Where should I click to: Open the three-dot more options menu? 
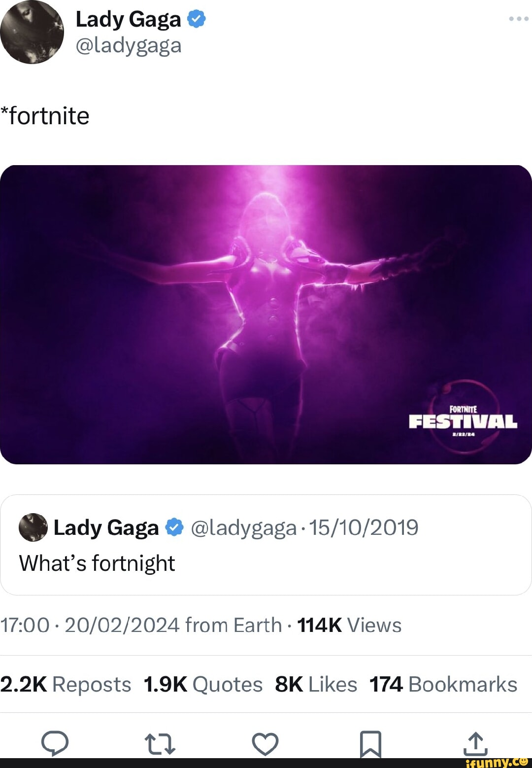518,19
